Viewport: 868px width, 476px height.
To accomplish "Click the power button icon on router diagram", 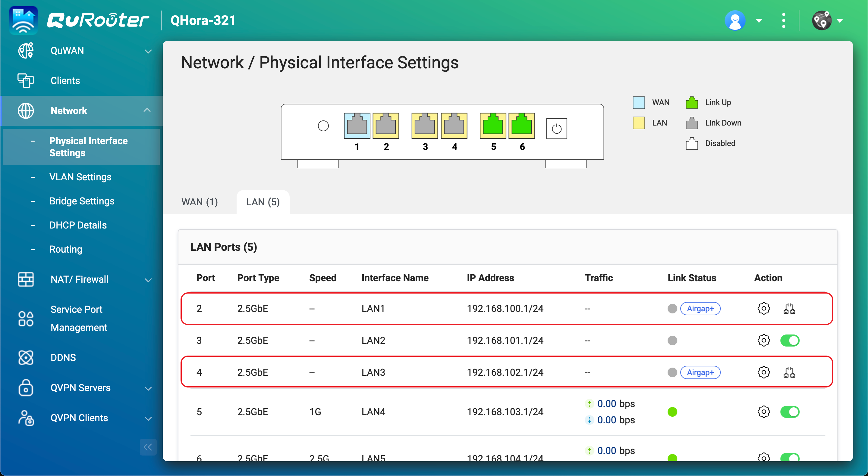I will pyautogui.click(x=556, y=128).
